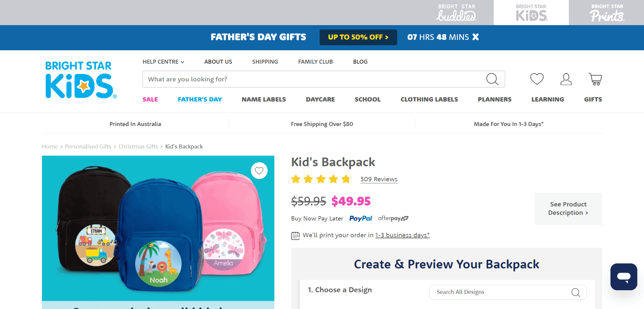
Task: Open the 1-3 business days link
Action: click(402, 235)
